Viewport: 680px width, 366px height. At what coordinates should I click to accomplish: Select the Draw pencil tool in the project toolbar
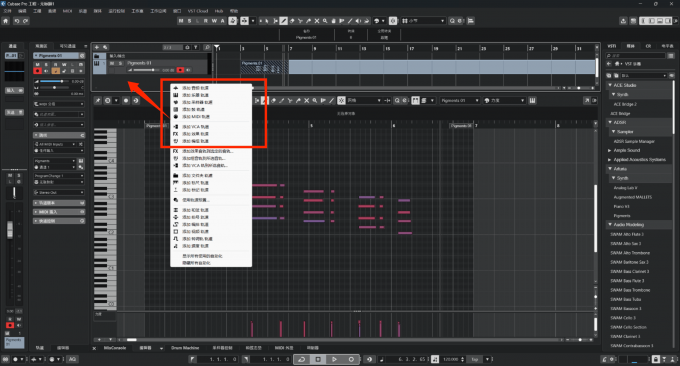click(x=284, y=21)
